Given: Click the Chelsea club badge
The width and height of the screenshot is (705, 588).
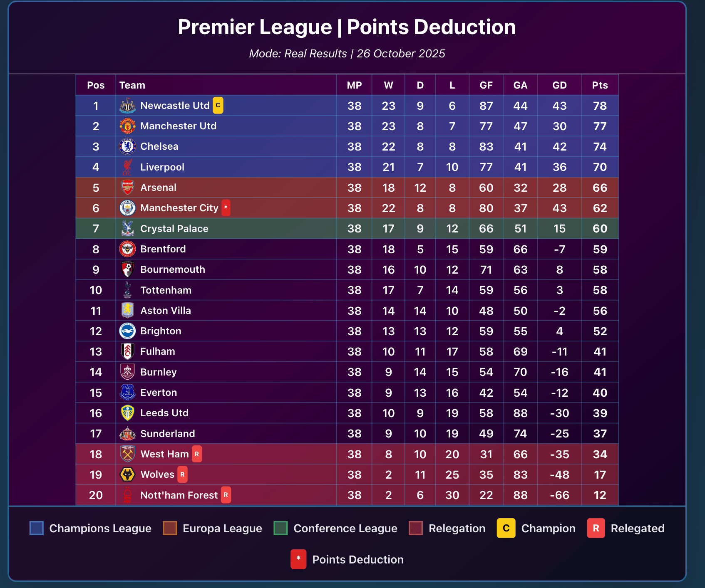Looking at the screenshot, I should [x=127, y=146].
